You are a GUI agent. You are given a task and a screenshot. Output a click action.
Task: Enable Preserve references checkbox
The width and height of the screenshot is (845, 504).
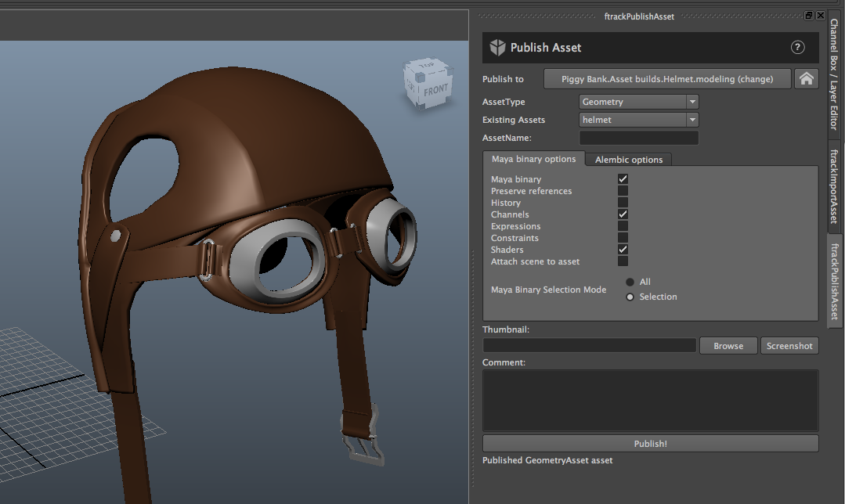pyautogui.click(x=623, y=191)
